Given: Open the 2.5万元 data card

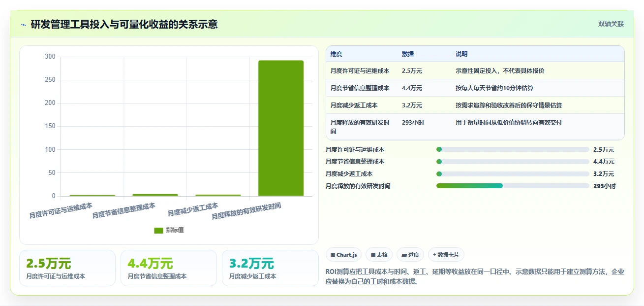Looking at the screenshot, I should coord(67,268).
